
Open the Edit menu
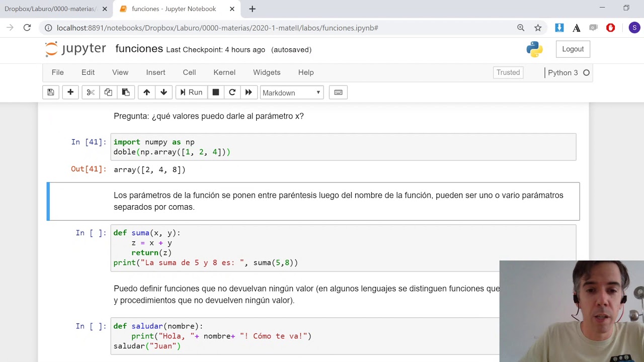click(88, 72)
